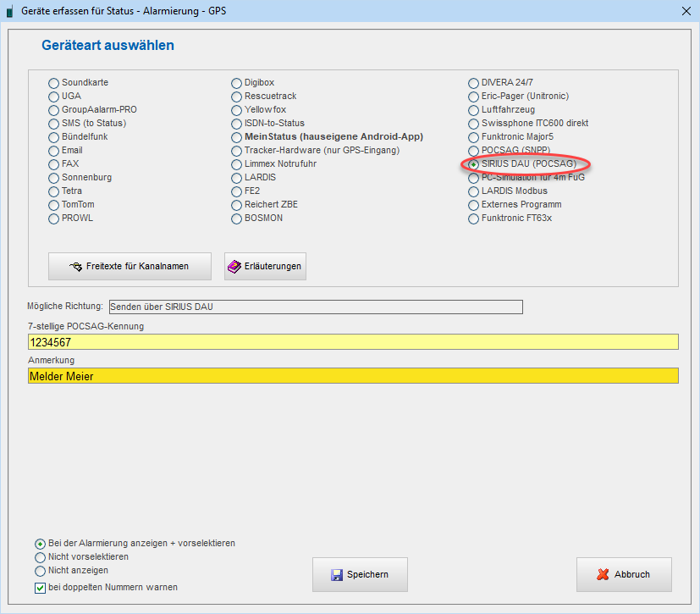Click into the Anmerkung text field

point(352,375)
